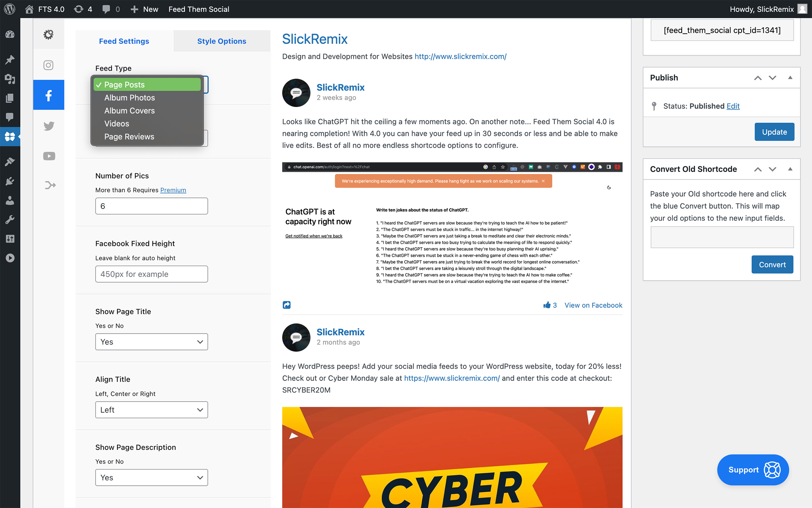Click View on Facebook link
Viewport: 812px width, 508px height.
click(x=593, y=305)
